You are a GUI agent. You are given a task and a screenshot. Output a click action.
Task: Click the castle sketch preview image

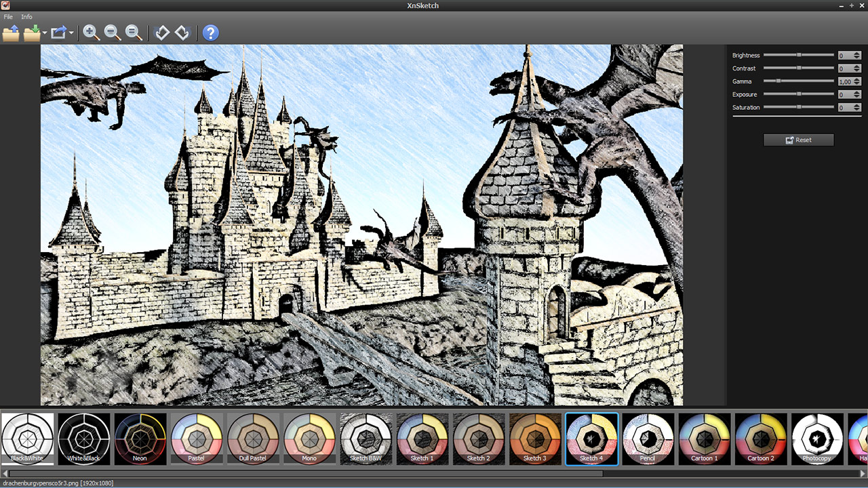click(361, 225)
